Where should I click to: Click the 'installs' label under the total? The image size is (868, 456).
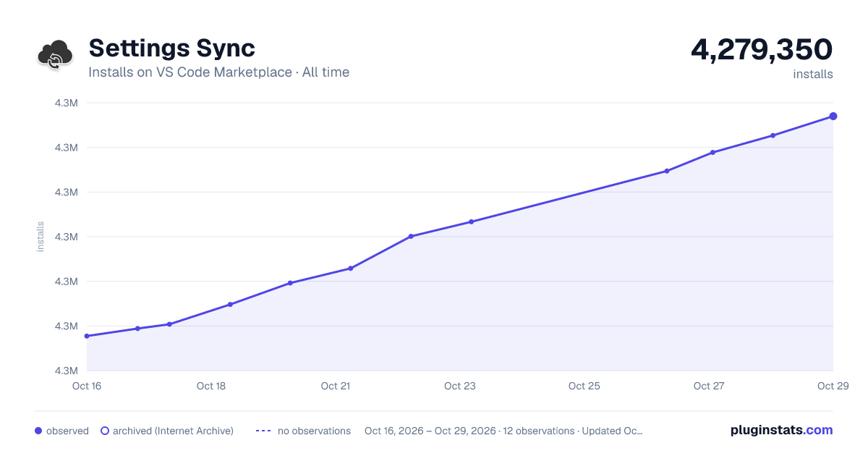point(813,74)
